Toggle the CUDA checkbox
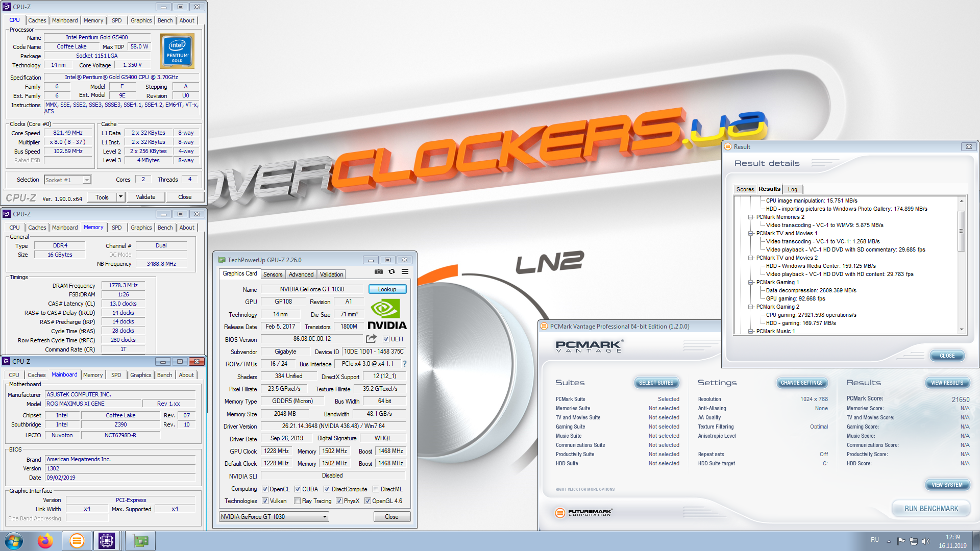The image size is (980, 551). [x=298, y=489]
